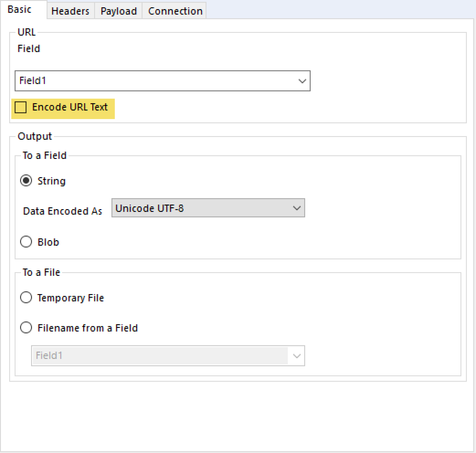Click the Encode URL Text label
The width and height of the screenshot is (476, 453).
tap(70, 107)
